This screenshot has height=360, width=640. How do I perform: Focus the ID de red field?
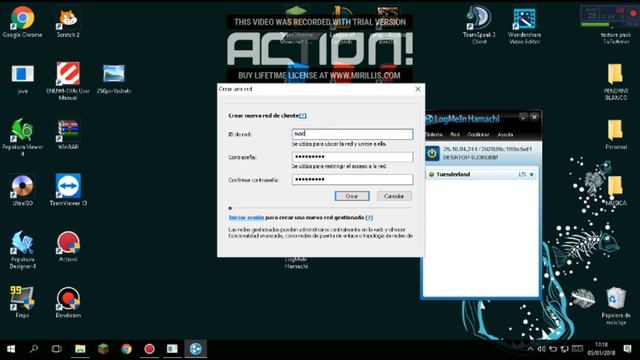click(352, 134)
